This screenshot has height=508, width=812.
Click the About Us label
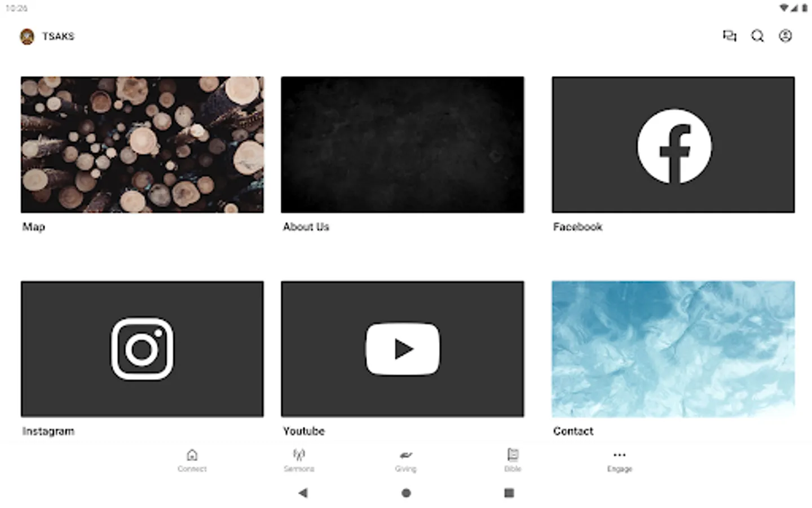(x=306, y=227)
